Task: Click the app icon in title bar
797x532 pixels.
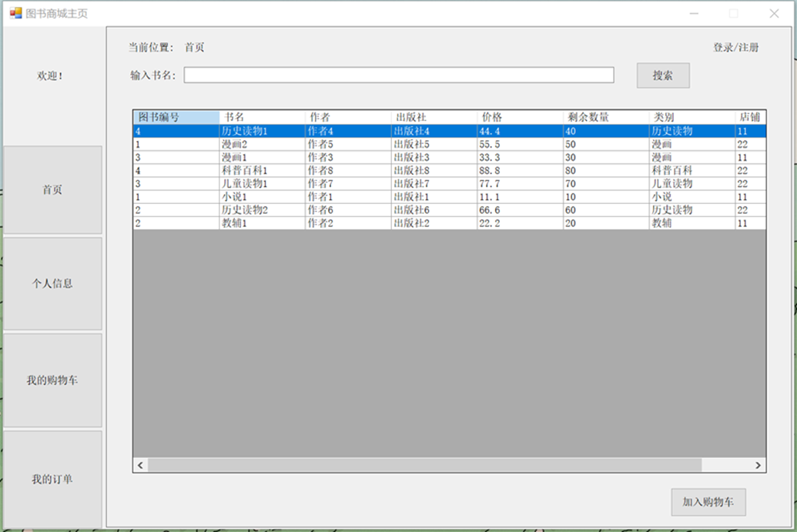Action: [15, 13]
